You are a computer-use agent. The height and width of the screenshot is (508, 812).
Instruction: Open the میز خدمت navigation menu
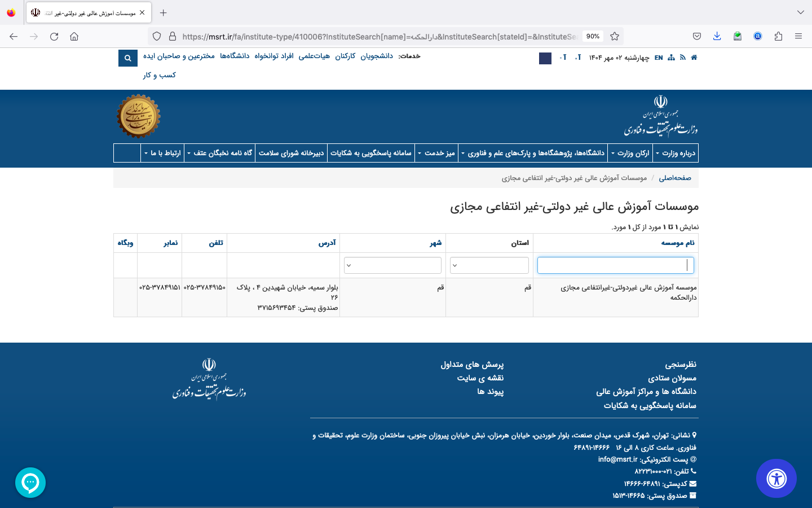click(x=436, y=153)
